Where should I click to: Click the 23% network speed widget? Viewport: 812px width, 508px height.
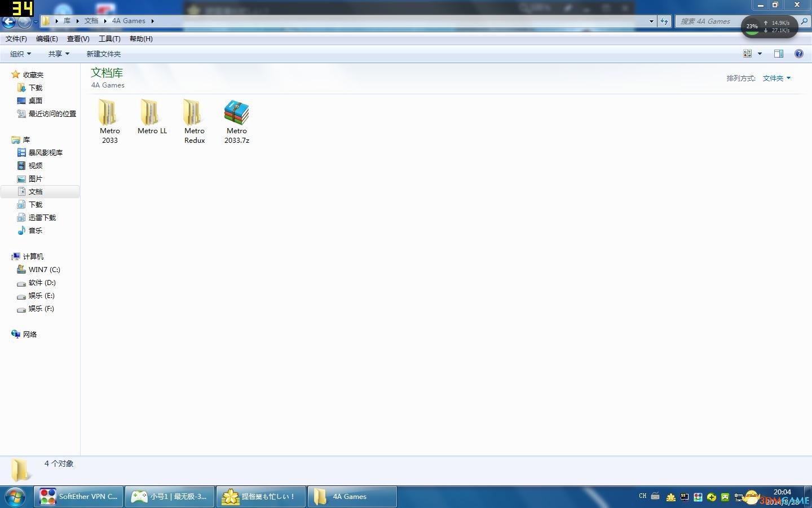click(769, 27)
